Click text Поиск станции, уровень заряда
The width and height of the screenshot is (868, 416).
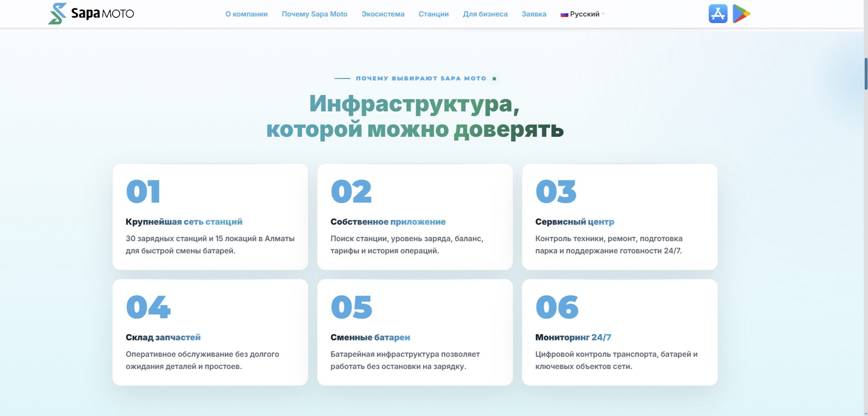[x=407, y=244]
